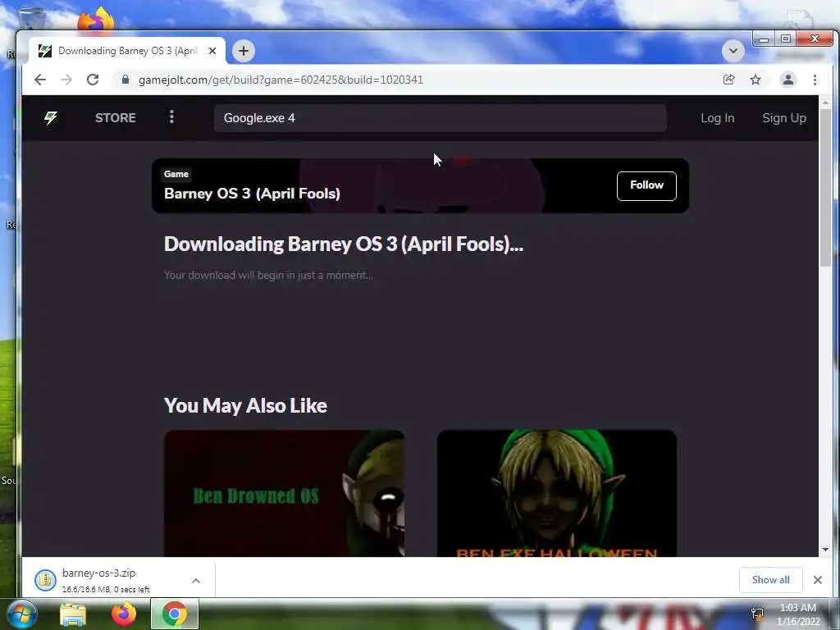Screen dimensions: 840x630
Task: Show all downloads
Action: [x=770, y=580]
